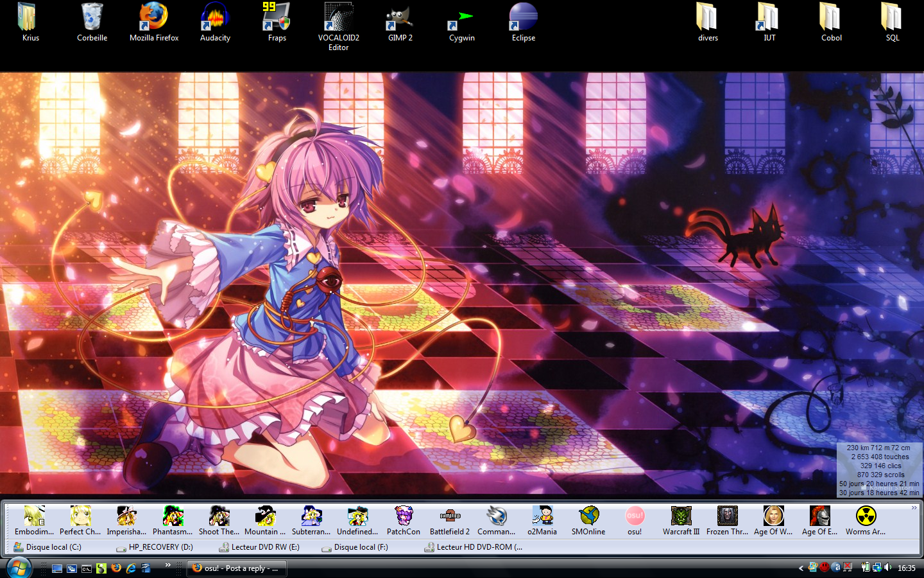The image size is (924, 578).
Task: Launch Frozen Thr... from the toolbar
Action: click(x=727, y=521)
